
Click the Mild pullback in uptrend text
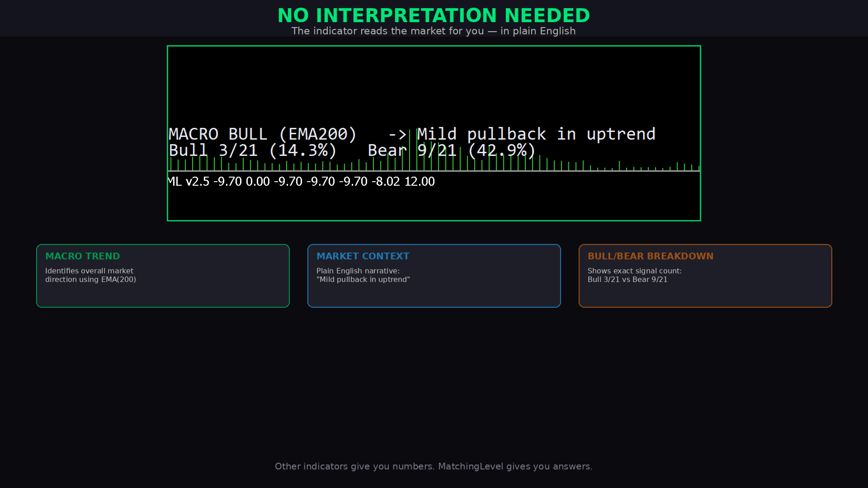point(536,134)
